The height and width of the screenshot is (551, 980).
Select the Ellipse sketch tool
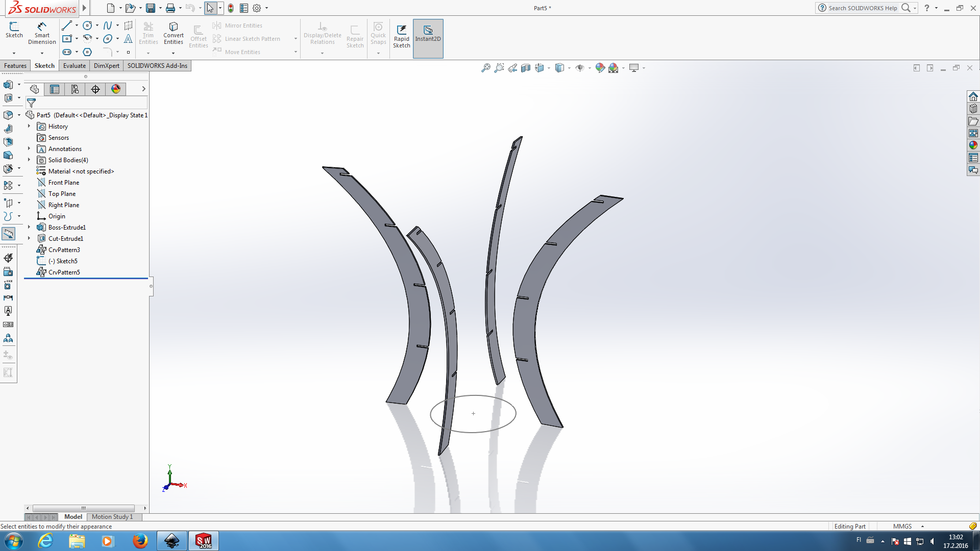[x=108, y=39]
